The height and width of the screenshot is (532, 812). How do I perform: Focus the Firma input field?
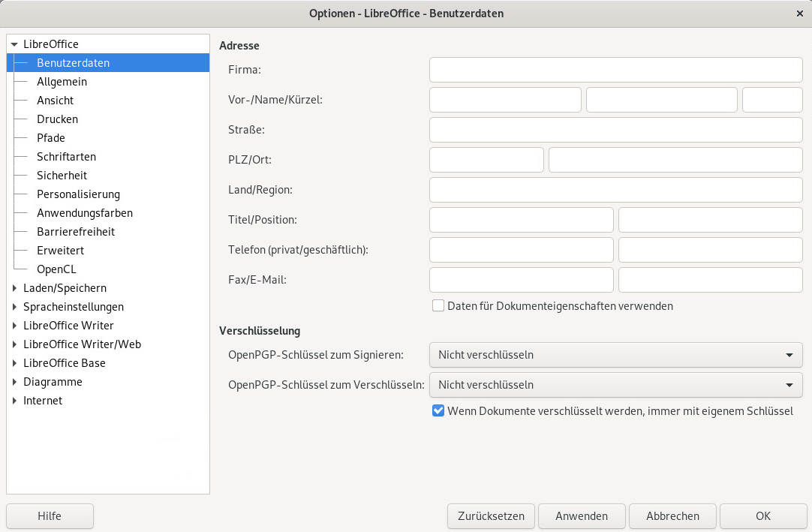tap(615, 70)
